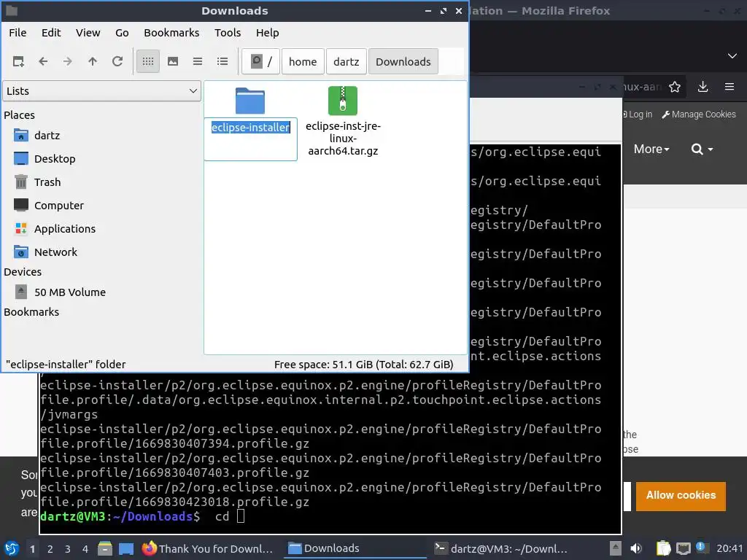
Task: Click Manage Cookies link
Action: (699, 114)
